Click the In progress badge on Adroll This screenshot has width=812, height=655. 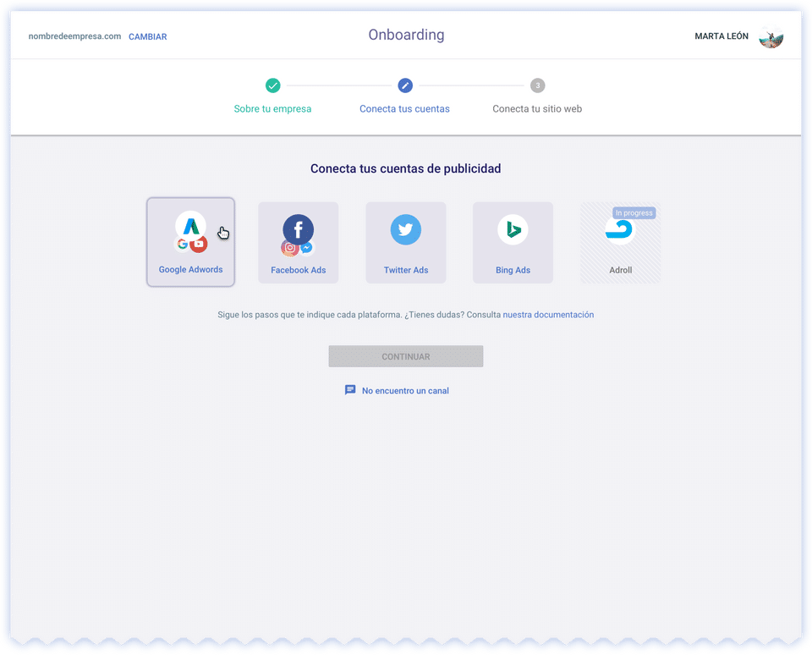(x=634, y=213)
